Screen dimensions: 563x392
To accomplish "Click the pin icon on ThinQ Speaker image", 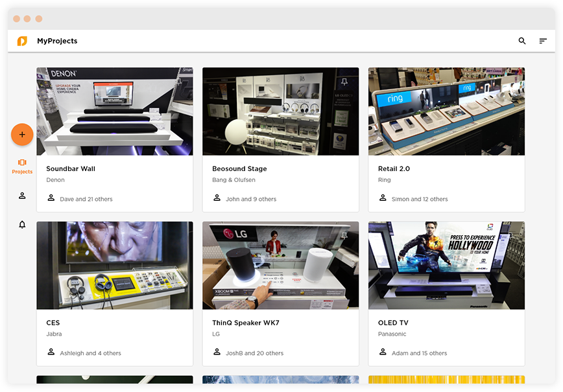I will (x=344, y=235).
